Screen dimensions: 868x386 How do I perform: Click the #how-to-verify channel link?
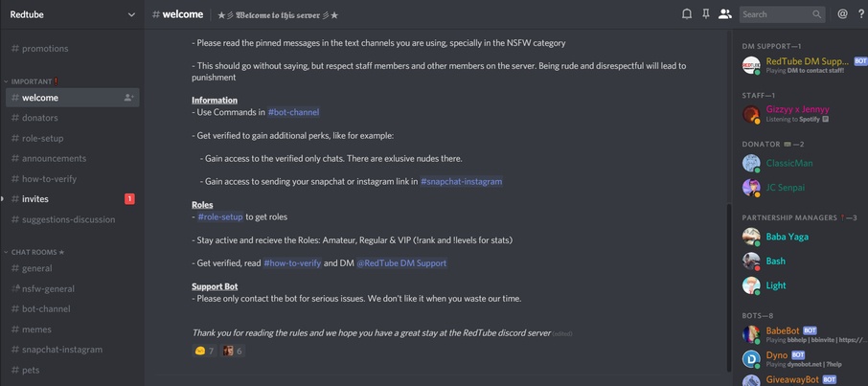(292, 262)
